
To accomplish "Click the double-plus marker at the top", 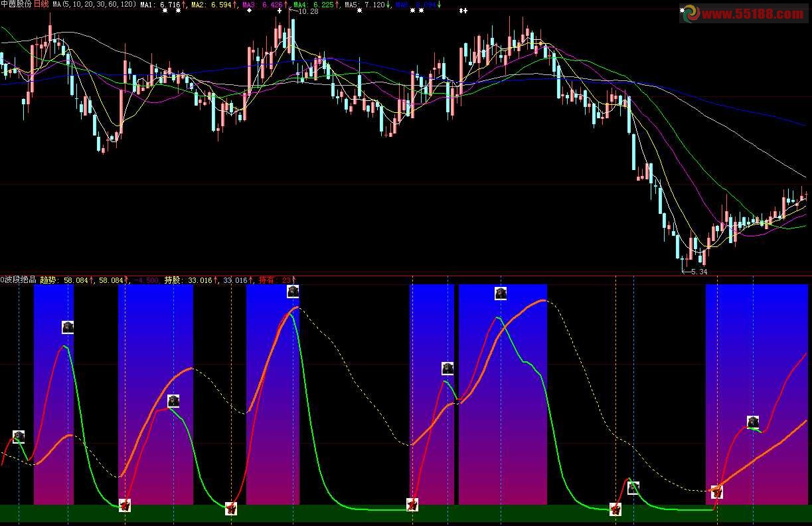I will pos(463,11).
